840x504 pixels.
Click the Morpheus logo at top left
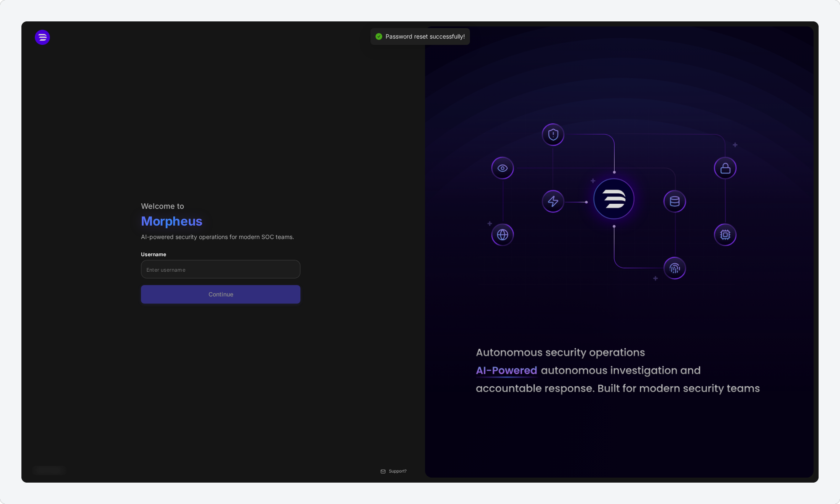42,37
